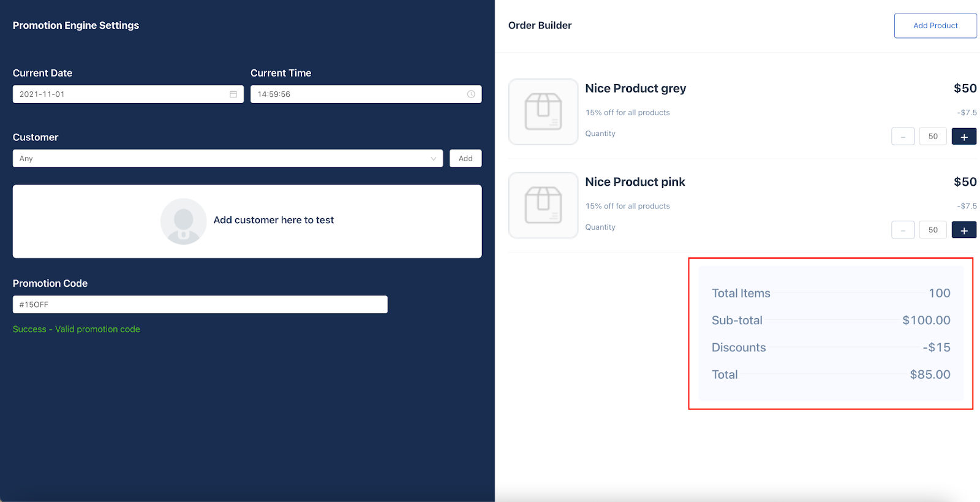Click the Customer label
The height and width of the screenshot is (502, 980).
point(36,138)
